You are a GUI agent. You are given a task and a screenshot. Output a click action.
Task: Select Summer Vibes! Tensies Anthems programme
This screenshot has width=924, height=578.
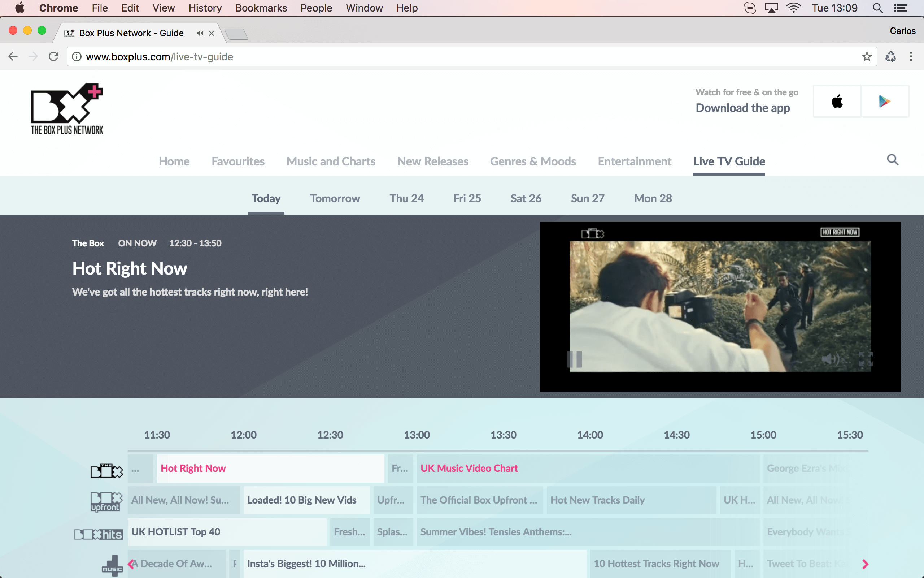coord(588,532)
